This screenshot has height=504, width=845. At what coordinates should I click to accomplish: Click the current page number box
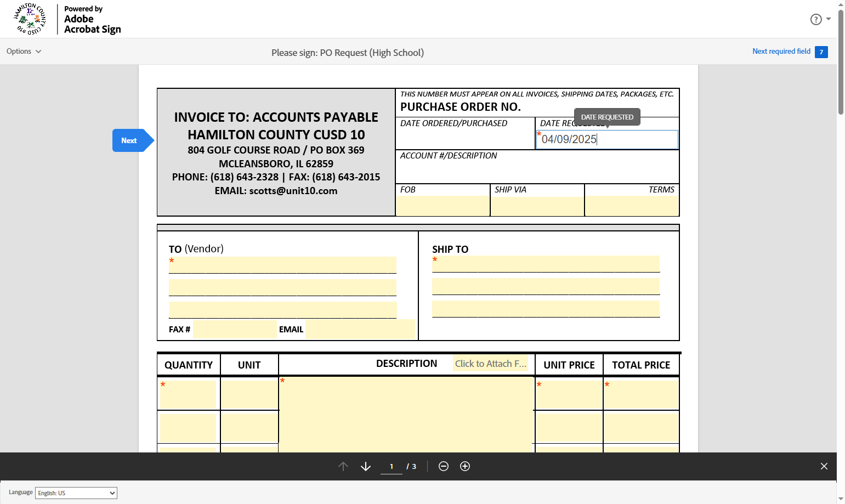pos(392,466)
